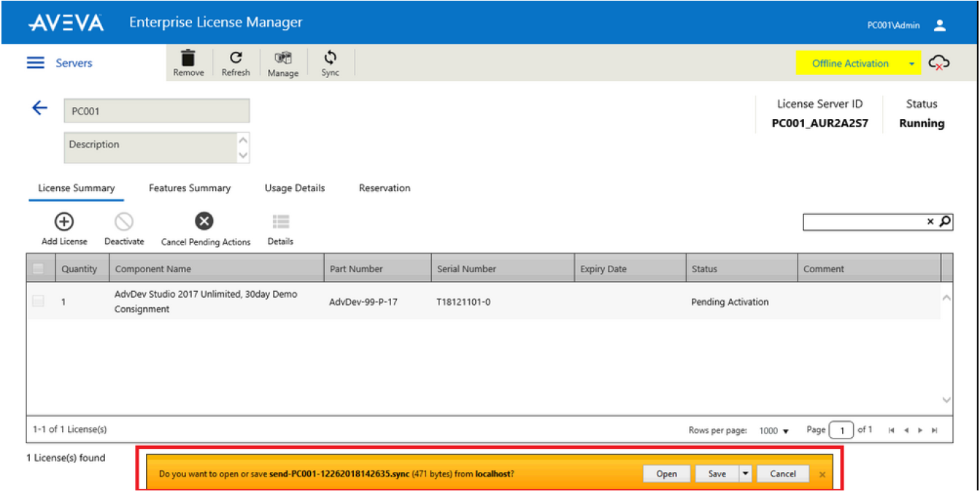This screenshot has height=497, width=980.
Task: Select the T18121101-0 serial number cell
Action: 463,302
